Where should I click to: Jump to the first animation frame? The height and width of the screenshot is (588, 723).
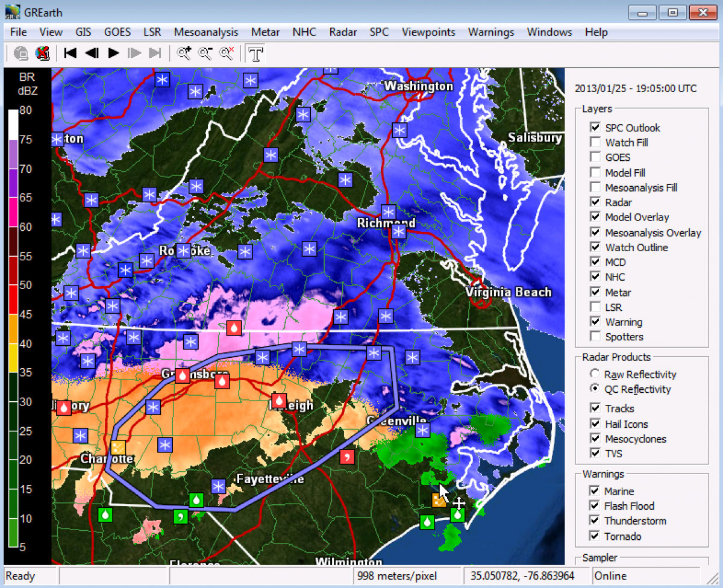70,53
